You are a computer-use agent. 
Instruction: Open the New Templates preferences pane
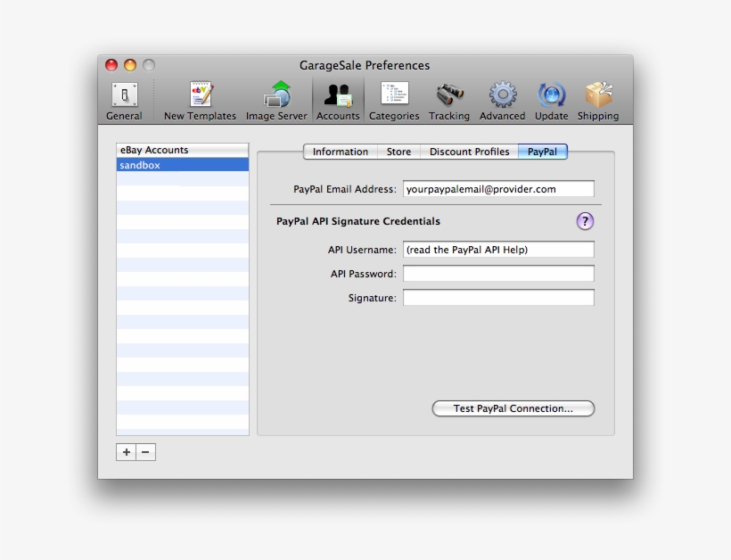click(x=200, y=101)
